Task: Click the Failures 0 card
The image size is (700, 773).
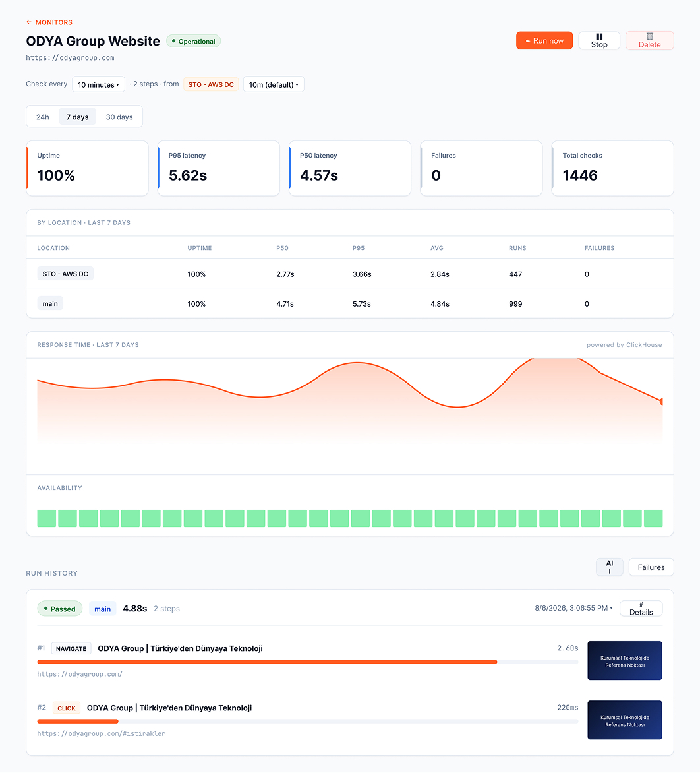Action: (481, 169)
